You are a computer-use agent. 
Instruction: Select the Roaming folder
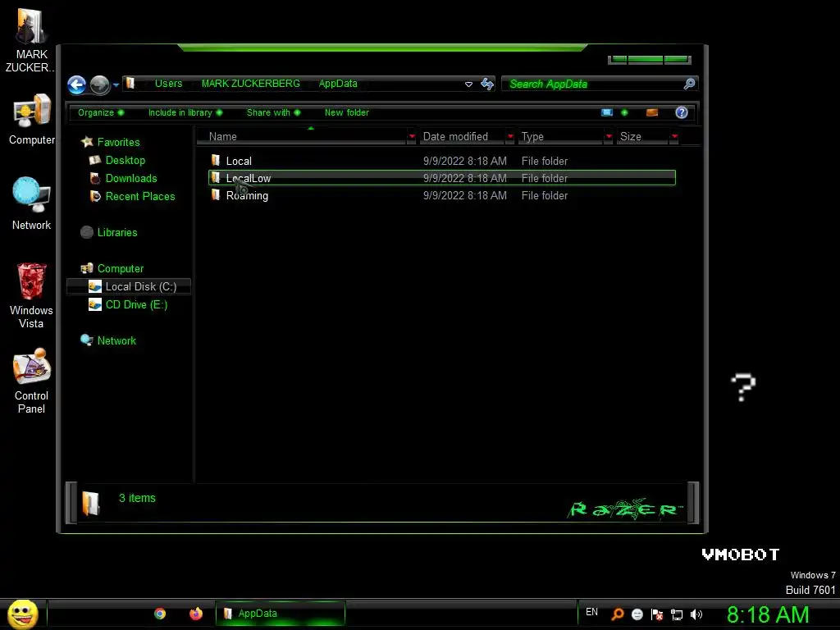(442, 195)
